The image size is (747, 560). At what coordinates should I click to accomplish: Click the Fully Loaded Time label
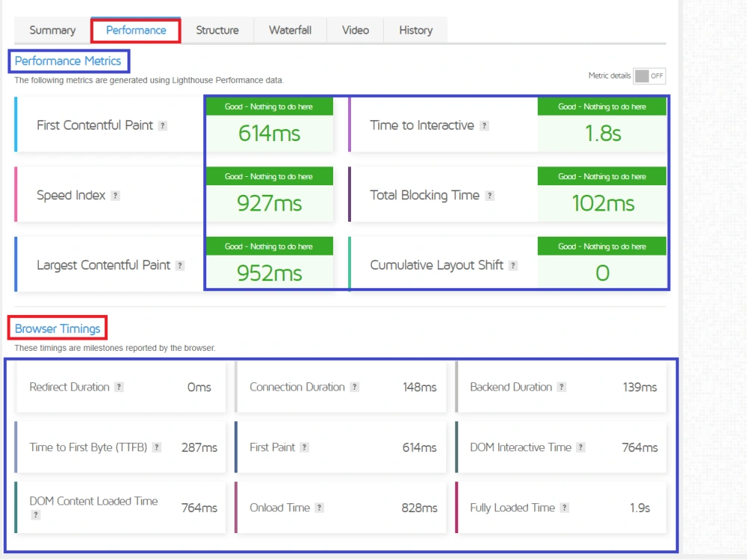coord(512,508)
